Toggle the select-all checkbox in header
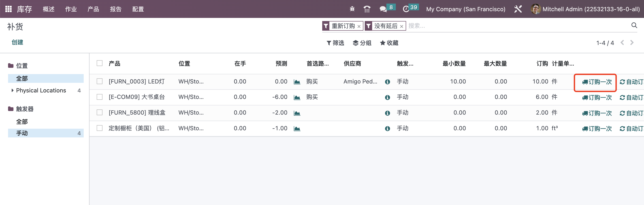This screenshot has width=644, height=205. (x=100, y=63)
